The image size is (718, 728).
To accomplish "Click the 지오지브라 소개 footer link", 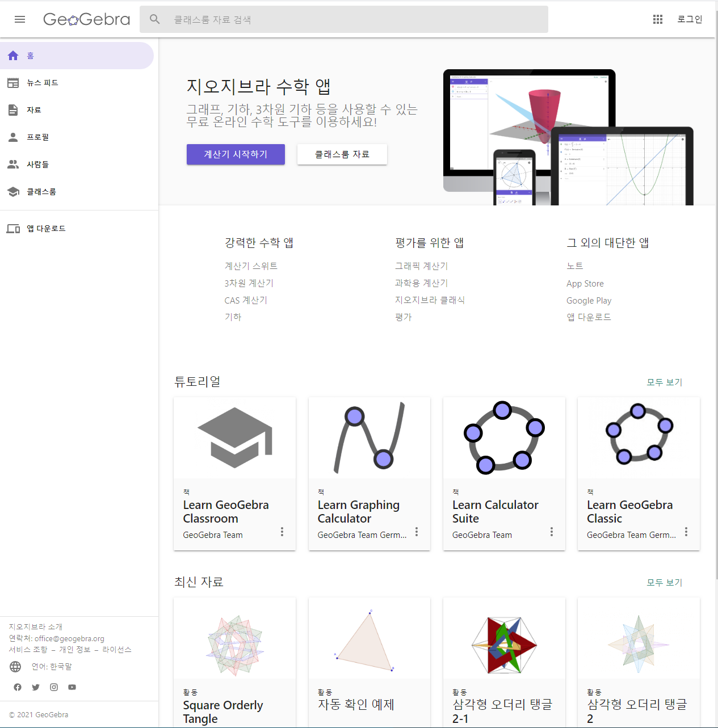I will point(36,627).
